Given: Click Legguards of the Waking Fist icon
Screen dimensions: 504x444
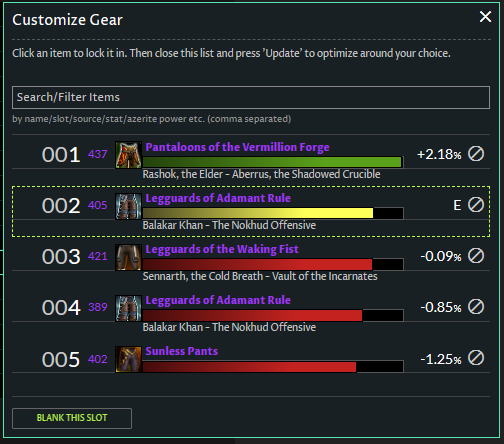Looking at the screenshot, I should (x=128, y=257).
